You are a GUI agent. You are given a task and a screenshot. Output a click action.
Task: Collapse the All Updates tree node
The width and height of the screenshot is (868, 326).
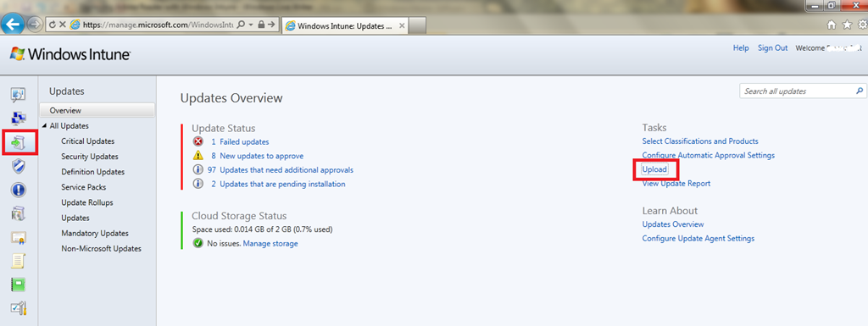tap(44, 126)
